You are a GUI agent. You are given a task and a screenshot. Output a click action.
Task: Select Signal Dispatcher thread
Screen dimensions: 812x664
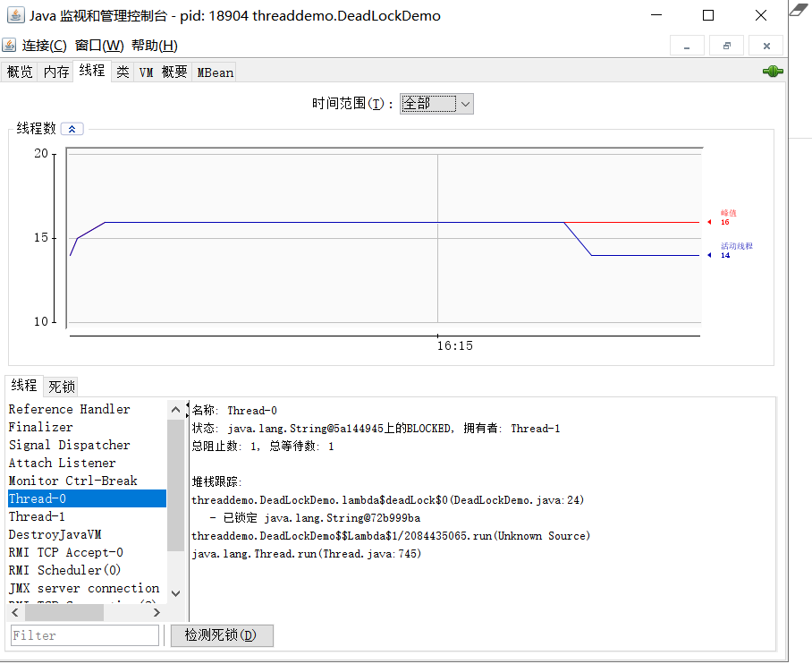click(x=87, y=445)
